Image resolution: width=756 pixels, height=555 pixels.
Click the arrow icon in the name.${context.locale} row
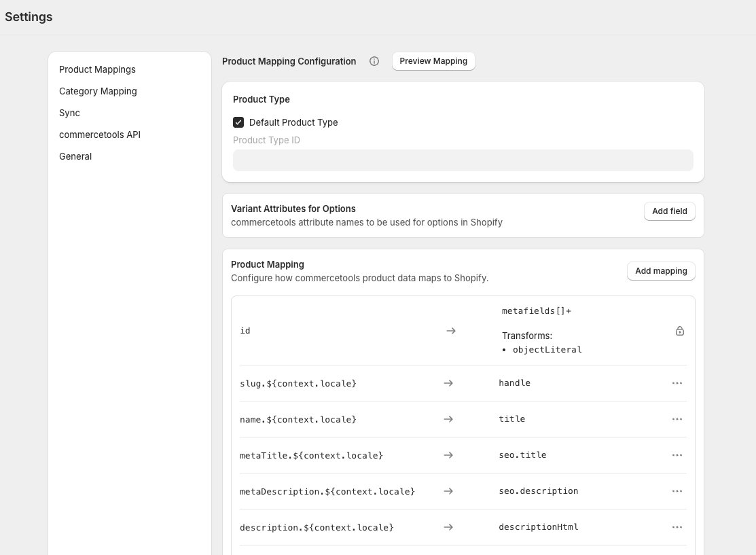[x=448, y=419]
